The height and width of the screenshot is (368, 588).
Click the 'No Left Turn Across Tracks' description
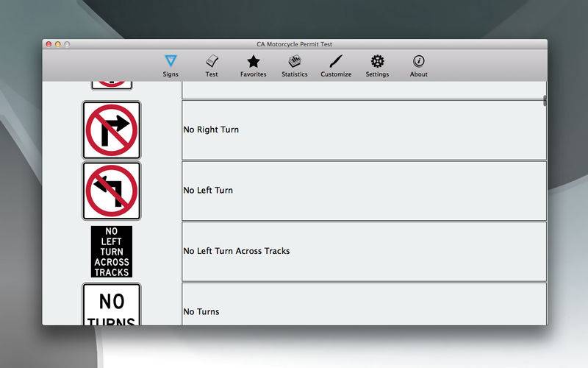[x=364, y=252]
